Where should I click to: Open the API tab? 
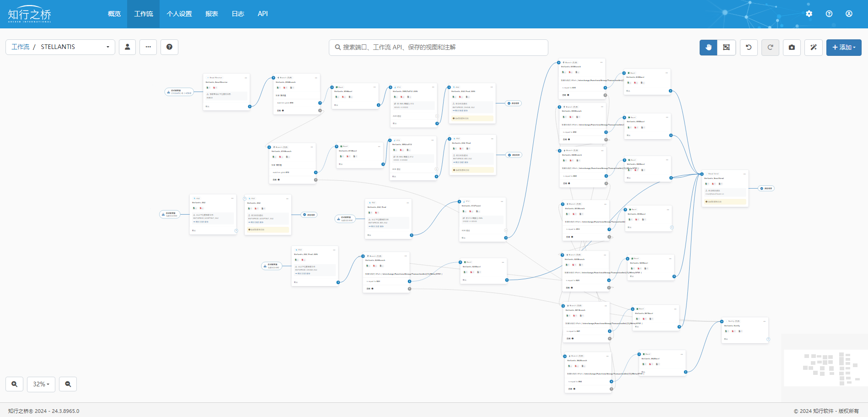pyautogui.click(x=263, y=14)
